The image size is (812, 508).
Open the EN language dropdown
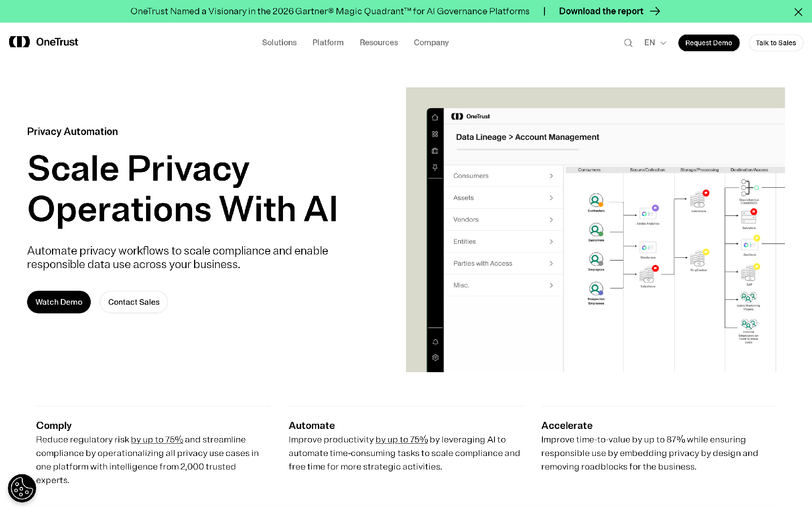655,42
